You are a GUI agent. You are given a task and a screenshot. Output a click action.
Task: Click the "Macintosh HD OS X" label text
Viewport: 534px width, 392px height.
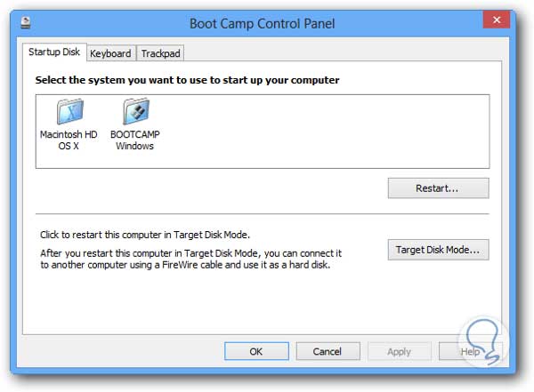[x=69, y=140]
